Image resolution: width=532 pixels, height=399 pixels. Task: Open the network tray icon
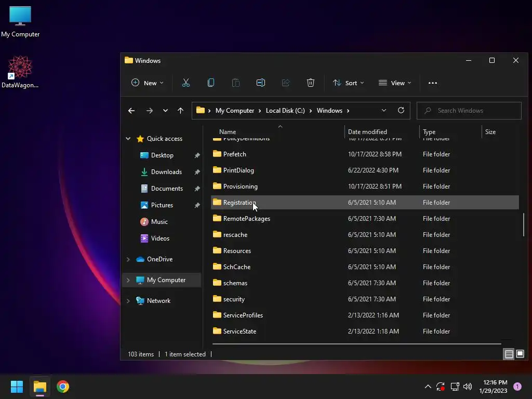[x=455, y=387]
